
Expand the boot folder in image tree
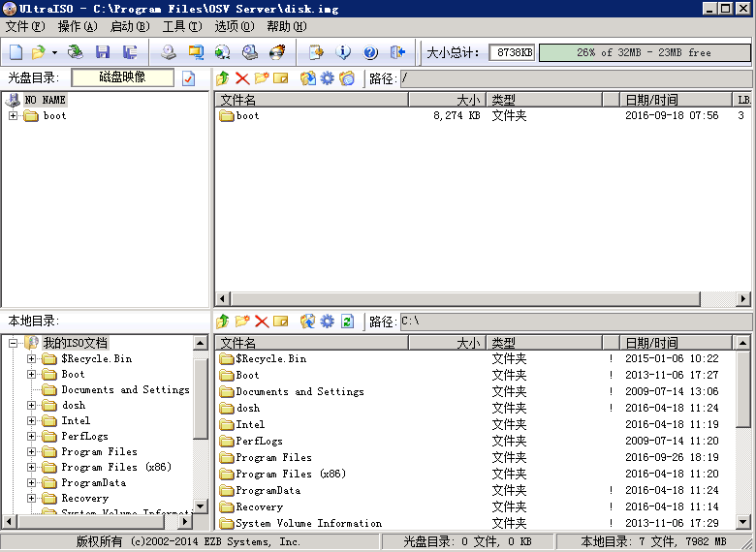click(13, 115)
